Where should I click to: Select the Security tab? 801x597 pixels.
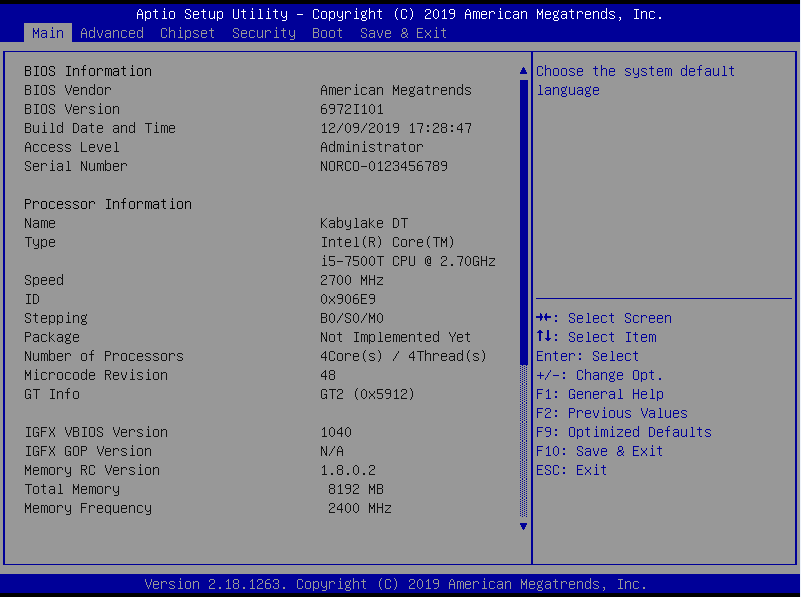coord(264,33)
